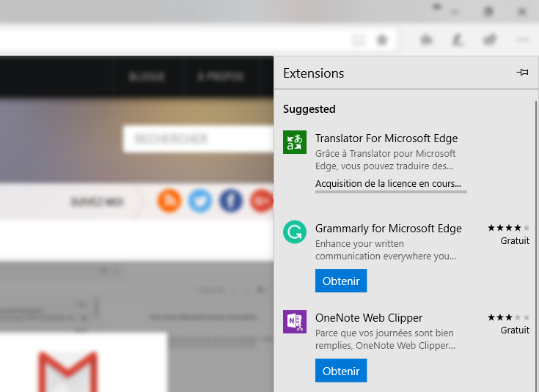This screenshot has width=539, height=392.
Task: Click the Extensions panel scrollbar
Action: (x=535, y=246)
